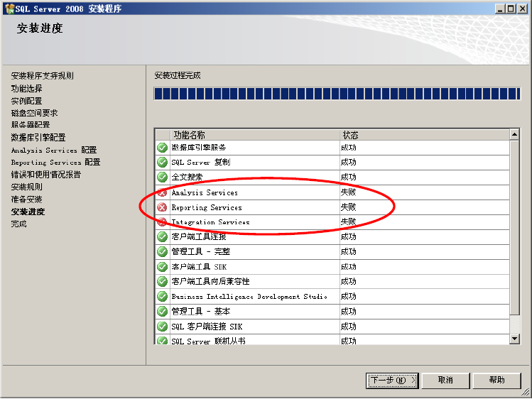Click the 成功 status of 数据库引擎服务
The image size is (532, 399).
coord(349,148)
